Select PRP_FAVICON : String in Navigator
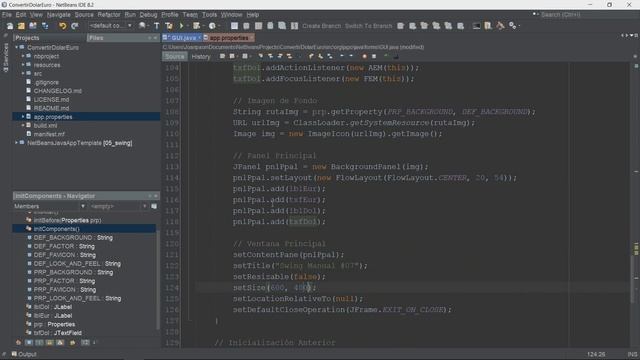Viewport: 640px width, 360px height. (65, 289)
